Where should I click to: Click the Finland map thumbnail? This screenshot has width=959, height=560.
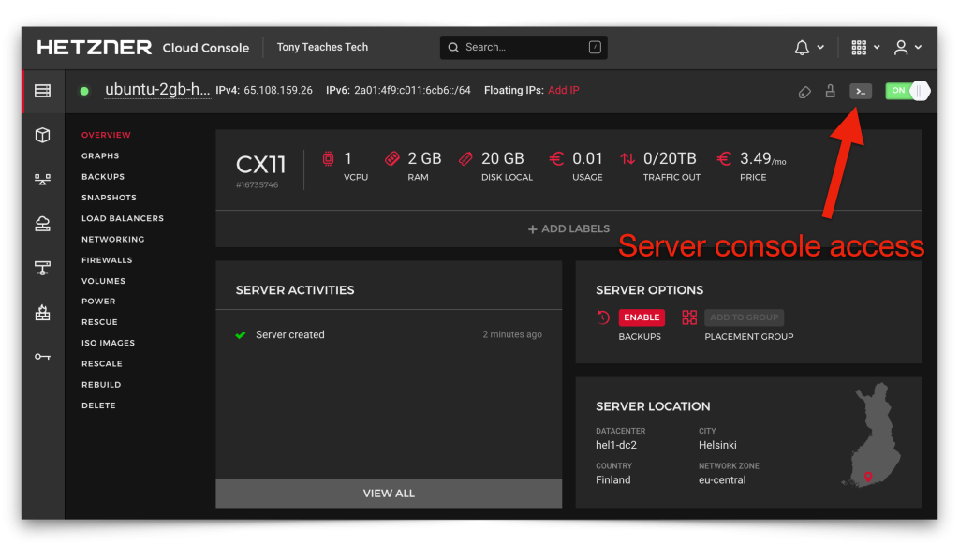coord(872,435)
